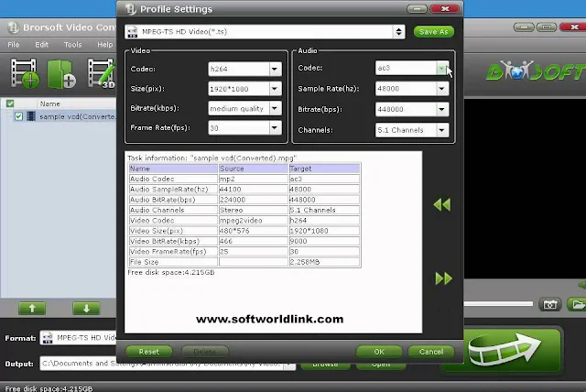Move selected item down with arrow button
586x392 pixels.
click(86, 309)
